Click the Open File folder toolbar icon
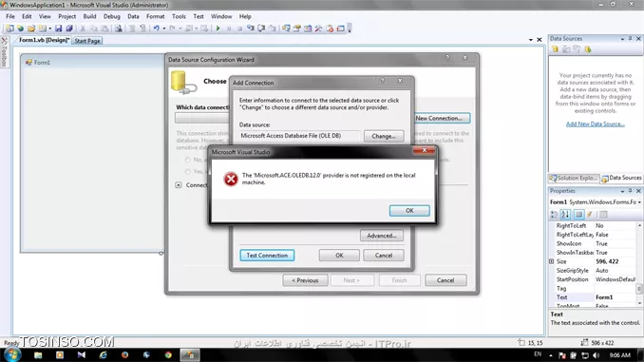Image resolution: width=644 pixels, height=362 pixels. point(31,29)
